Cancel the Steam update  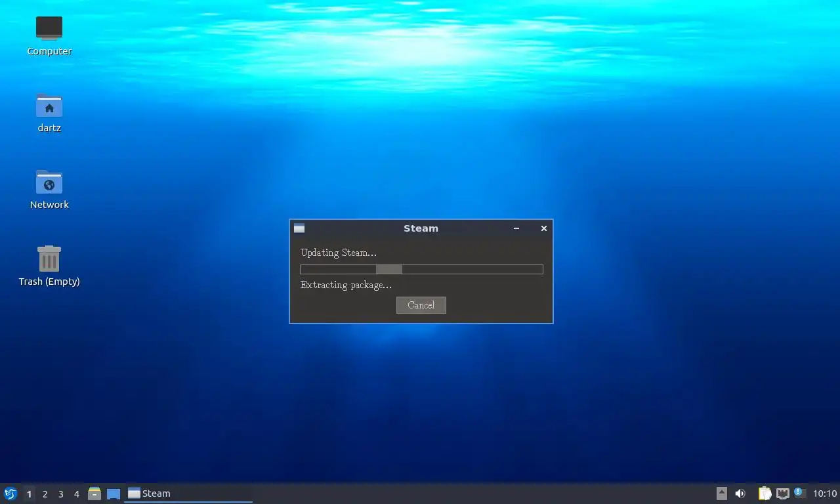421,305
